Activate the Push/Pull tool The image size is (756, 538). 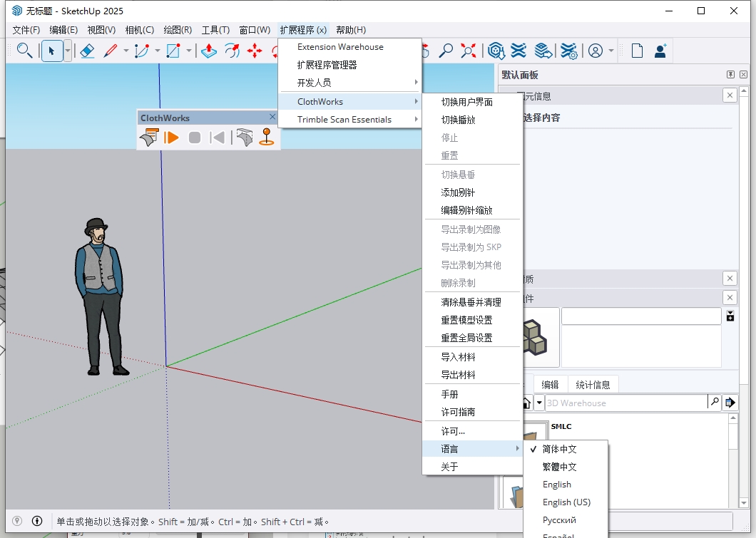pos(209,51)
